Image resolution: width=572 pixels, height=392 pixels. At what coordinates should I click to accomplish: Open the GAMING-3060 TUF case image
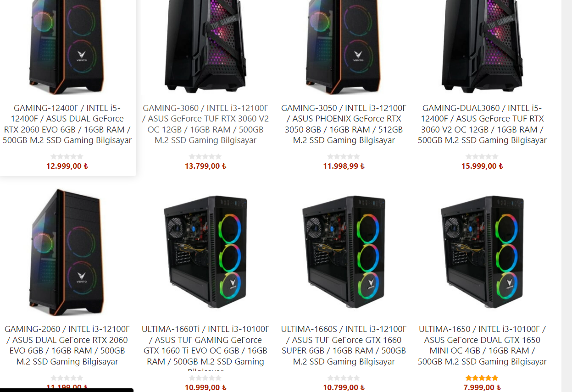click(x=205, y=47)
